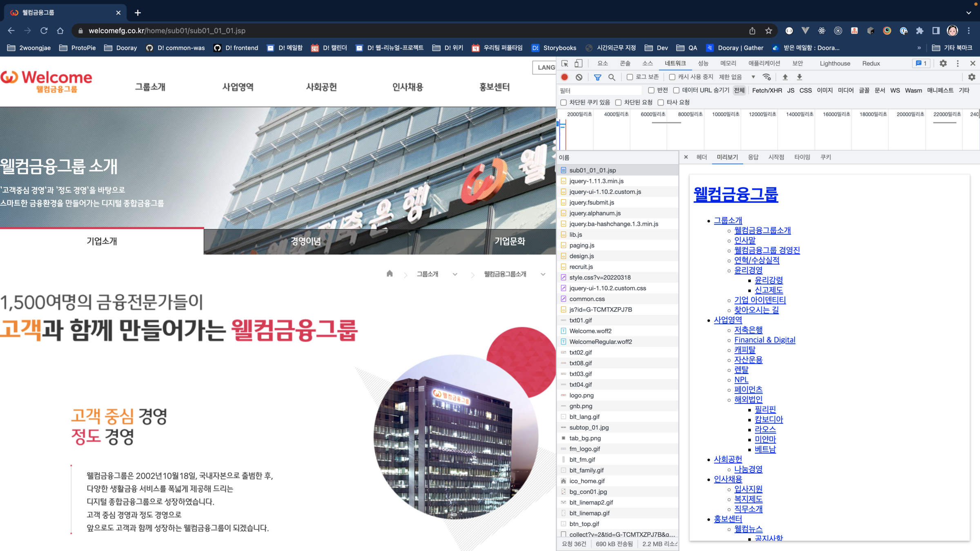Check the disable cache checkbox
This screenshot has width=980, height=551.
click(x=672, y=77)
